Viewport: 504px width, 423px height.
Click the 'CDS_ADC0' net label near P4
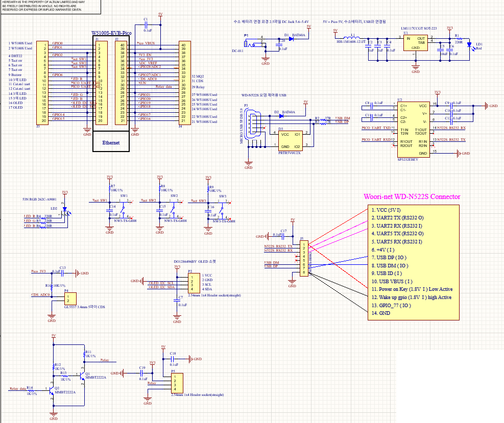[x=40, y=294]
